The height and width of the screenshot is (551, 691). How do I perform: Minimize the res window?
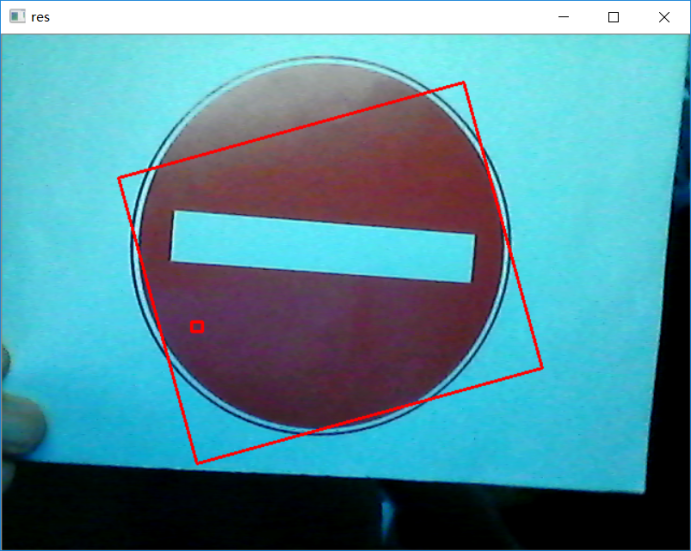tap(563, 17)
